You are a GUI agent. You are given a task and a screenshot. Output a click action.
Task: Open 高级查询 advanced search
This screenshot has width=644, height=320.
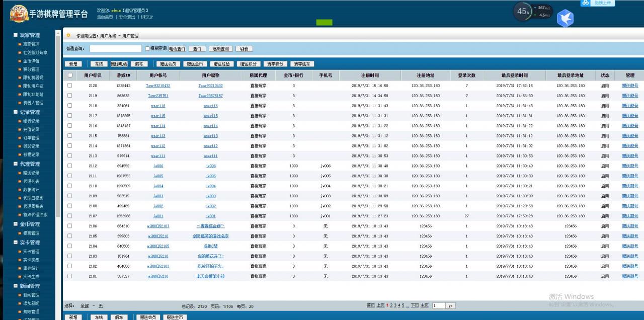tap(221, 49)
